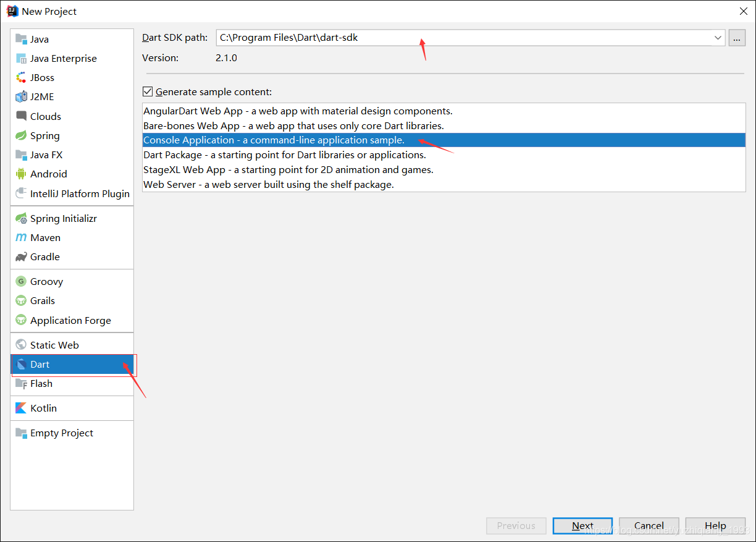The width and height of the screenshot is (756, 542).
Task: Select the J2ME icon
Action: 21,96
